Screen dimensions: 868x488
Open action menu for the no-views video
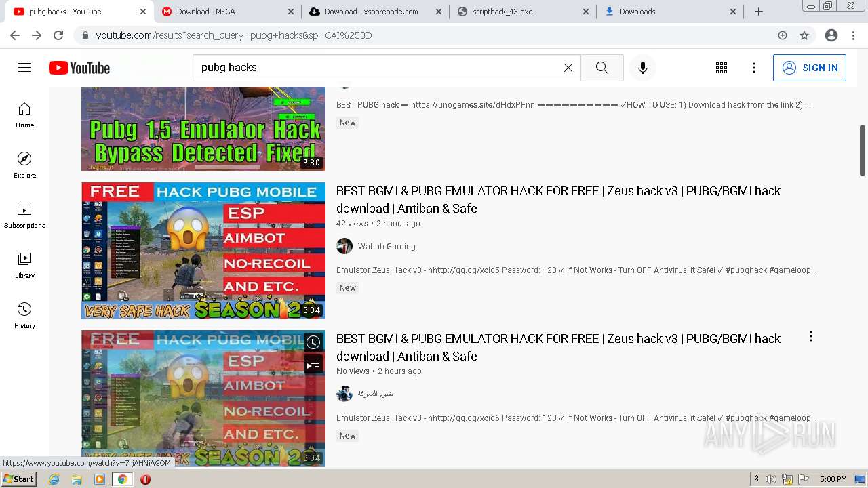tap(810, 337)
